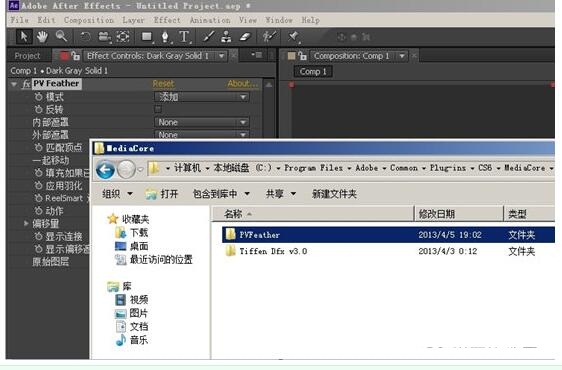Click Reset for PV Feather
The width and height of the screenshot is (562, 370).
[163, 84]
